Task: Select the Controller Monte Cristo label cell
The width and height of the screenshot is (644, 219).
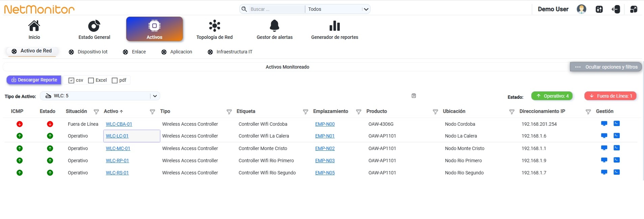Action: (x=263, y=148)
